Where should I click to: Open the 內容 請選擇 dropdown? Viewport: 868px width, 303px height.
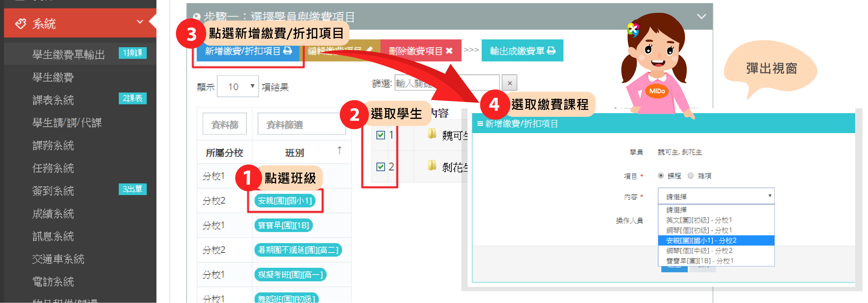tap(716, 196)
